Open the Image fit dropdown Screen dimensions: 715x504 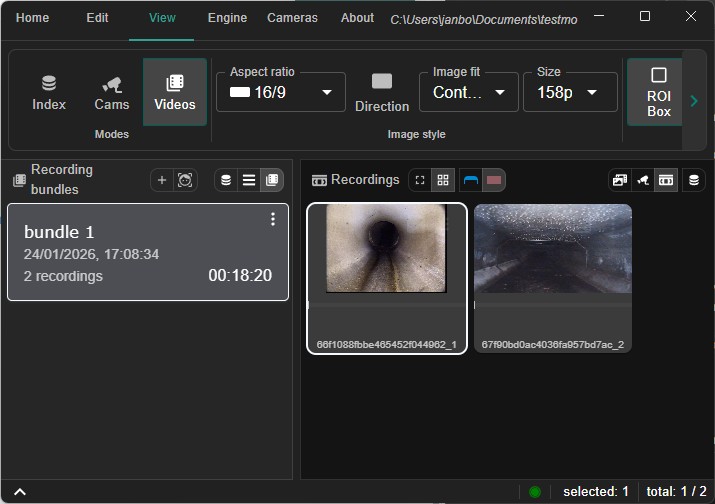pos(468,92)
